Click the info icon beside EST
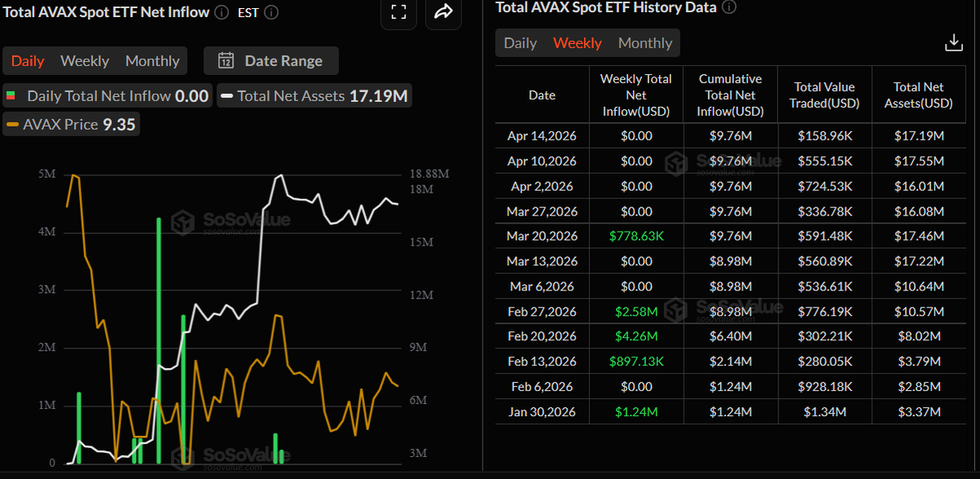Image resolution: width=980 pixels, height=479 pixels. point(270,12)
